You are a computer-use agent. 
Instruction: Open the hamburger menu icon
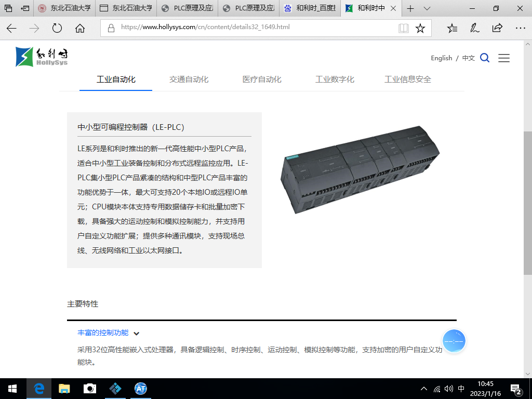pyautogui.click(x=504, y=58)
